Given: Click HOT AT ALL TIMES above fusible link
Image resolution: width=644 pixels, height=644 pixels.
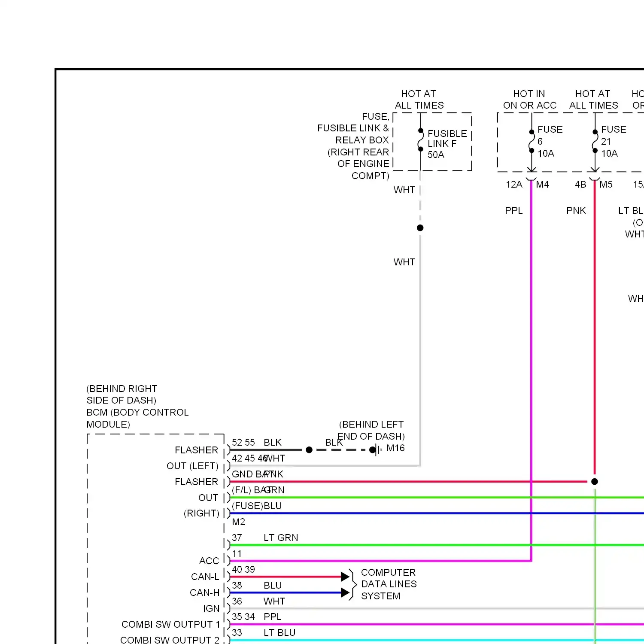Looking at the screenshot, I should tap(419, 100).
